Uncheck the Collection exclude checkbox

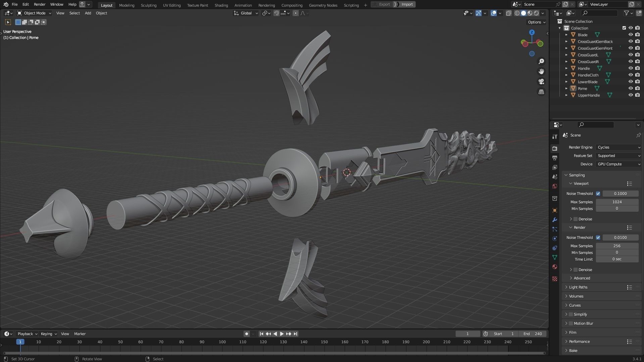click(624, 28)
